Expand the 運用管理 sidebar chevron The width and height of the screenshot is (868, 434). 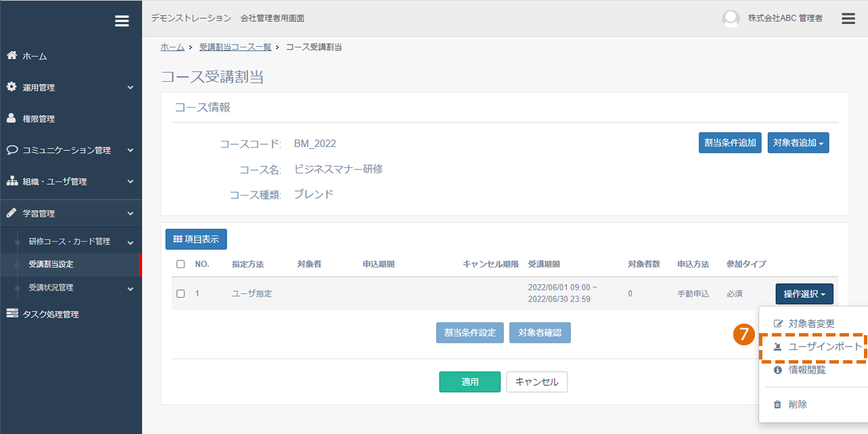coord(130,88)
